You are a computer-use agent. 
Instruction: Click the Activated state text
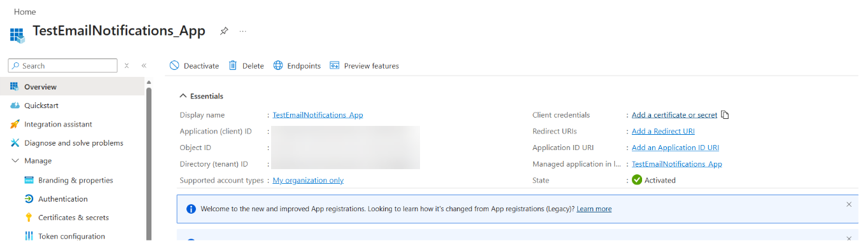click(x=661, y=180)
